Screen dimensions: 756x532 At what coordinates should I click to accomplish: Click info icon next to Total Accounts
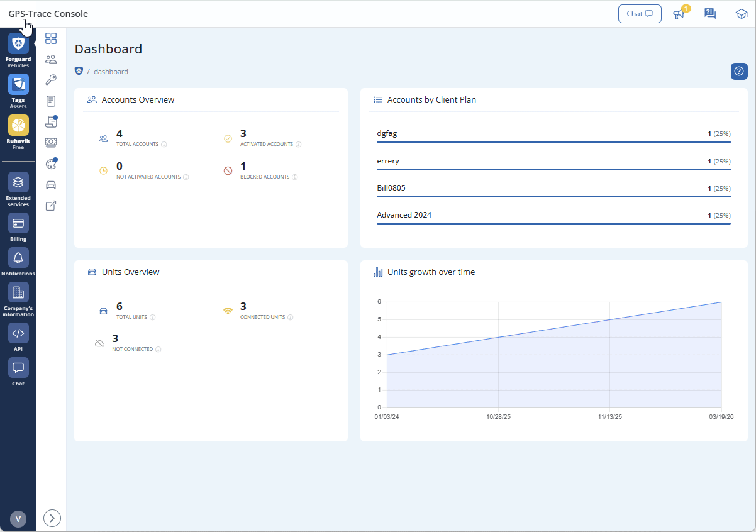[164, 144]
